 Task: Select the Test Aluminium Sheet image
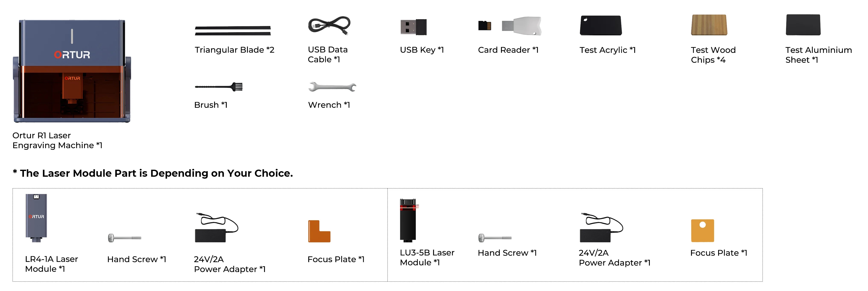tap(803, 25)
